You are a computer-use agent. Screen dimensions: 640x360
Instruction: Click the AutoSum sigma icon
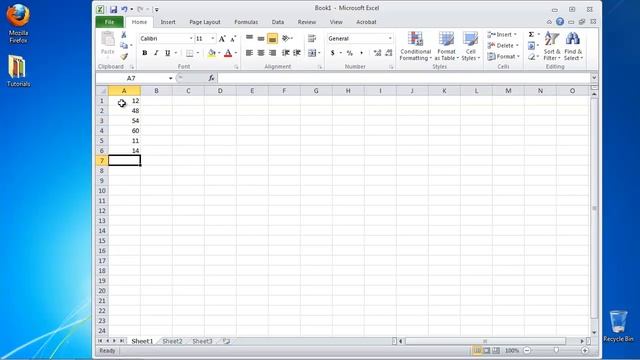pyautogui.click(x=531, y=35)
